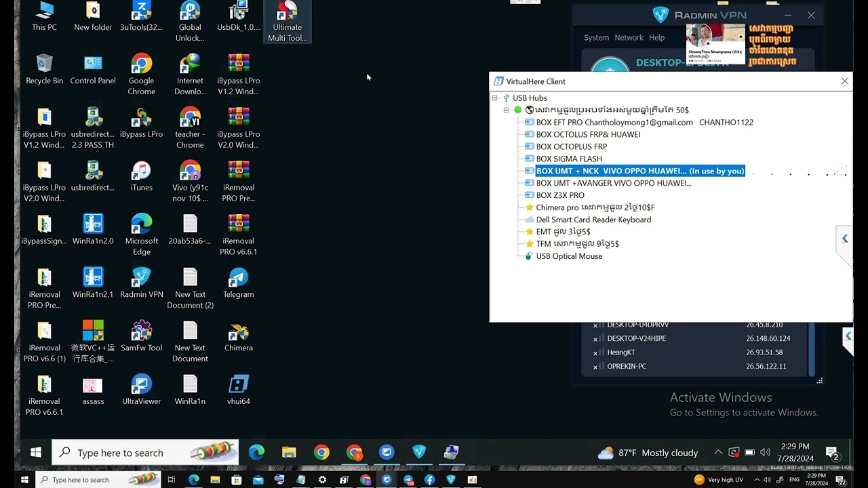Open Task View on the taskbar

(x=172, y=480)
